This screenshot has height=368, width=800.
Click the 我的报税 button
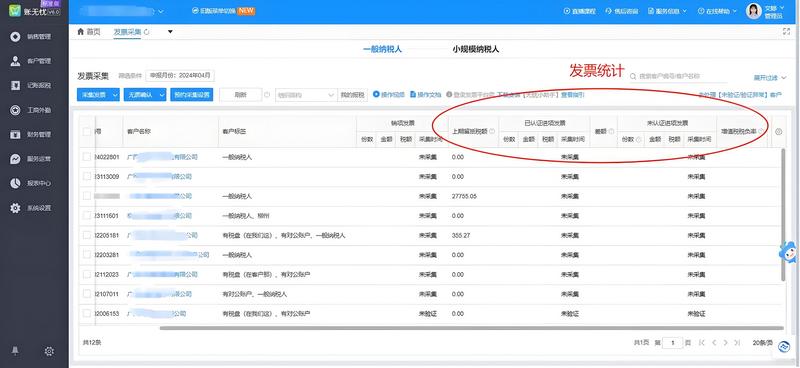pos(353,95)
